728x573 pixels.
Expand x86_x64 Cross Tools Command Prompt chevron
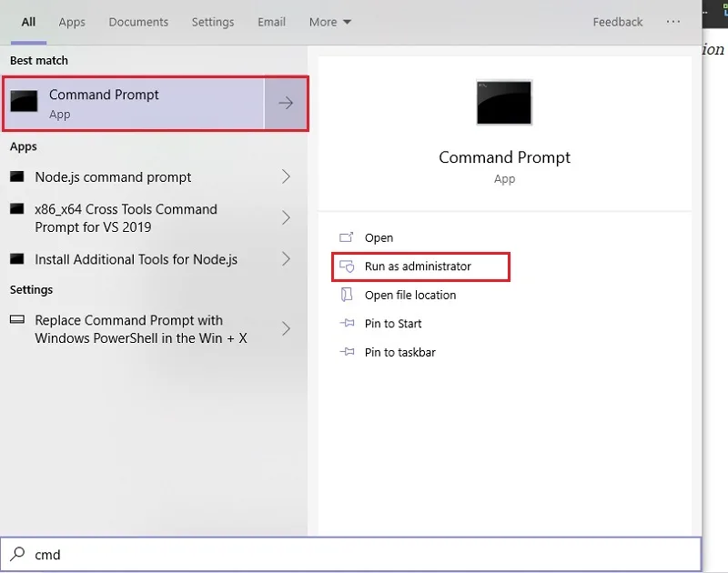tap(286, 217)
